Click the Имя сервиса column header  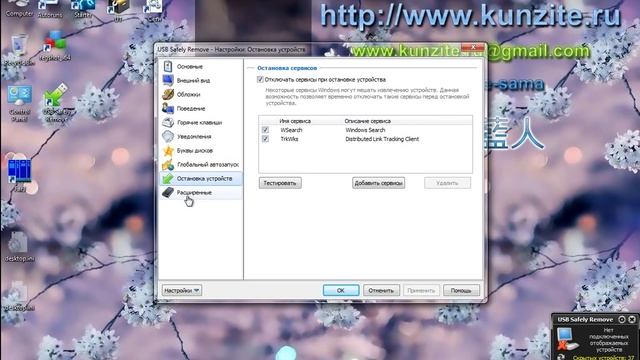[295, 121]
